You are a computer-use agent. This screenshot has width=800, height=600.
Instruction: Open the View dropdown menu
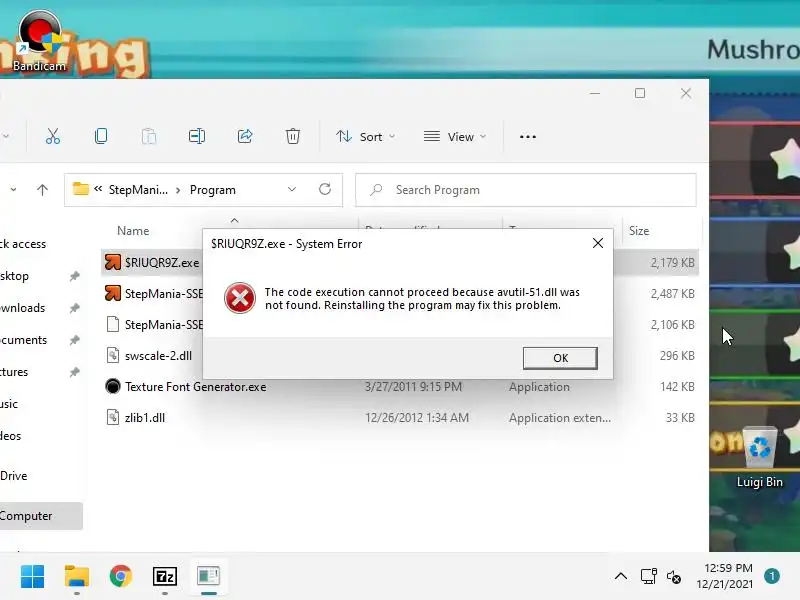(455, 137)
